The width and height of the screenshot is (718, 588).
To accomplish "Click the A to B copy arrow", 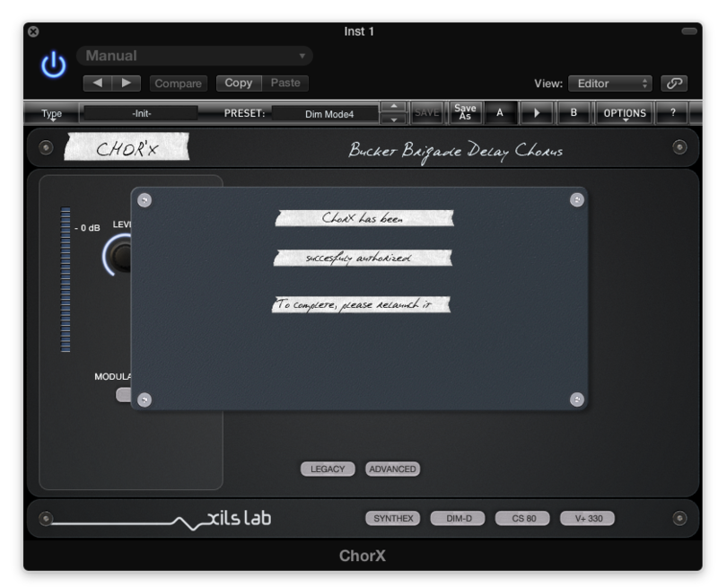I will 537,112.
